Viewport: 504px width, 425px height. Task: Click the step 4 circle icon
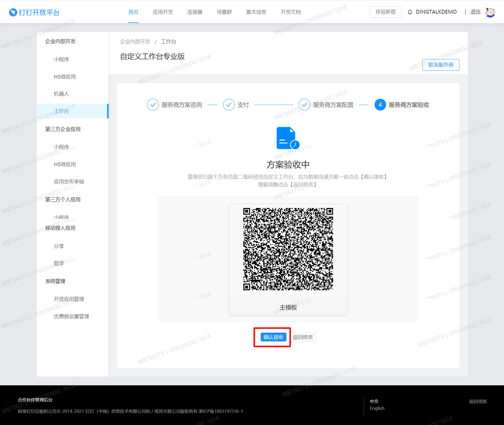tap(380, 105)
